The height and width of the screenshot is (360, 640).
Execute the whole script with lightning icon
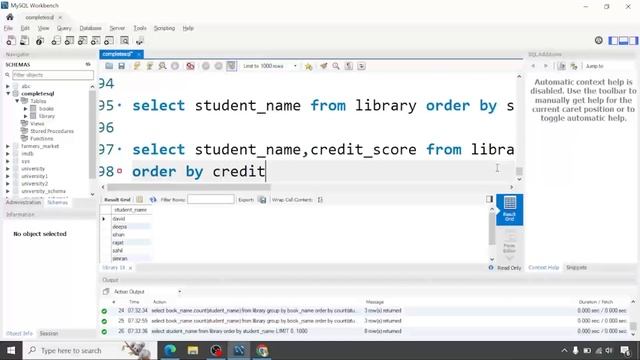point(137,66)
